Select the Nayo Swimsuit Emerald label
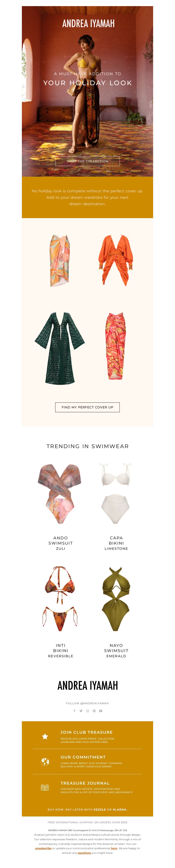 pos(116,650)
